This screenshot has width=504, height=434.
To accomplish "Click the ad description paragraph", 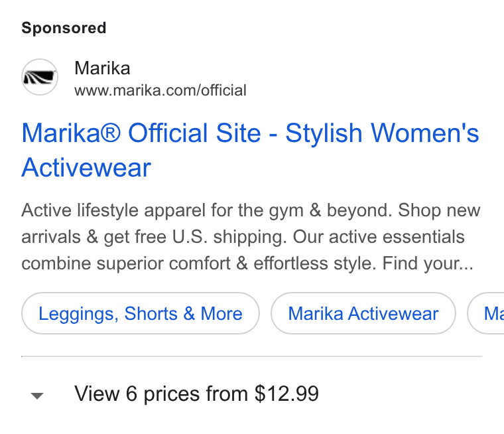I will (251, 237).
